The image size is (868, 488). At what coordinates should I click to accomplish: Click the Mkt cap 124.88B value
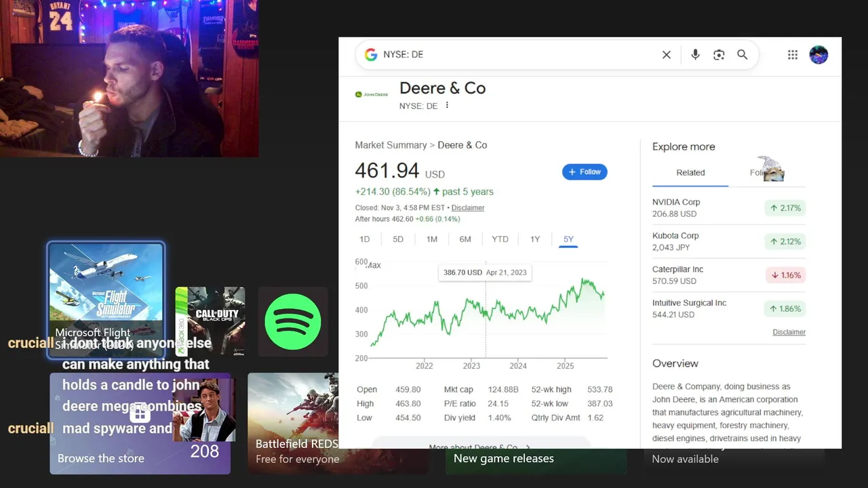coord(503,390)
